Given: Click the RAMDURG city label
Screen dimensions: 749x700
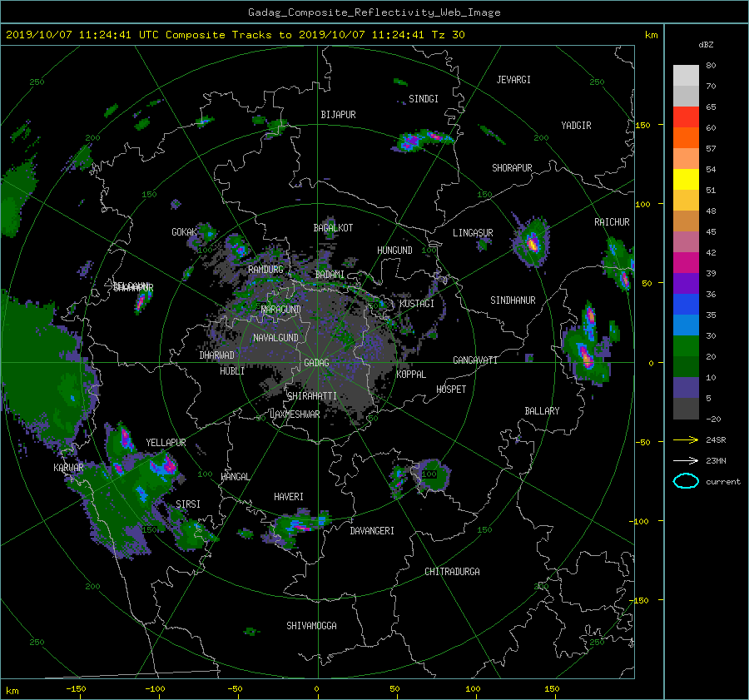Looking at the screenshot, I should [265, 270].
